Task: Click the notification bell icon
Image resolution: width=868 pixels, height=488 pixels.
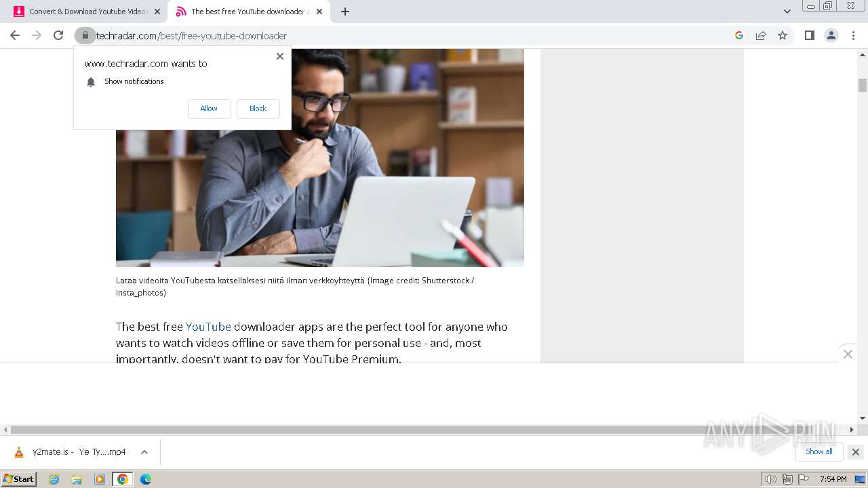Action: coord(91,82)
